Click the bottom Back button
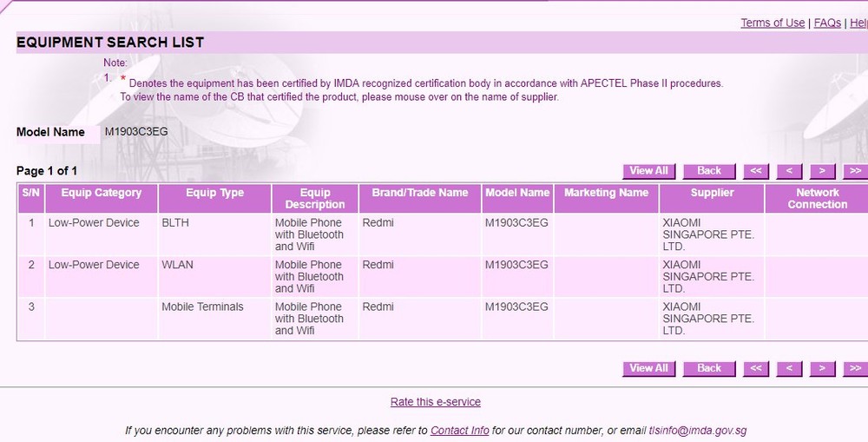Screen dimensions: 868x442 (709, 368)
